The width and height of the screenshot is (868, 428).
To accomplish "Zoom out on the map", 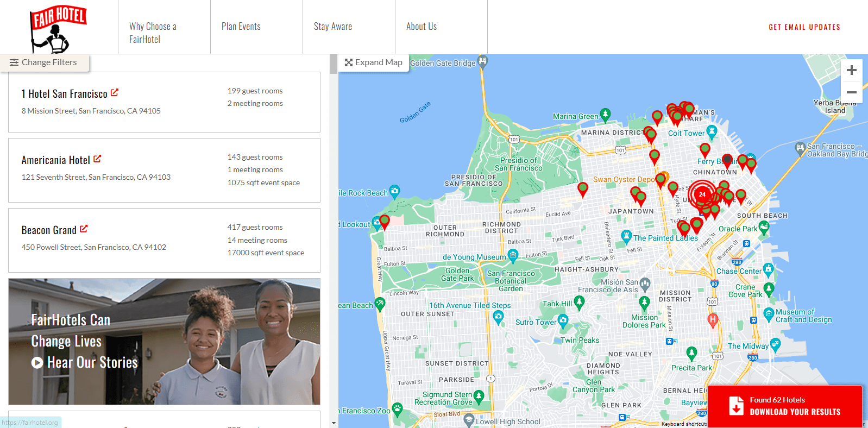I will (x=851, y=92).
